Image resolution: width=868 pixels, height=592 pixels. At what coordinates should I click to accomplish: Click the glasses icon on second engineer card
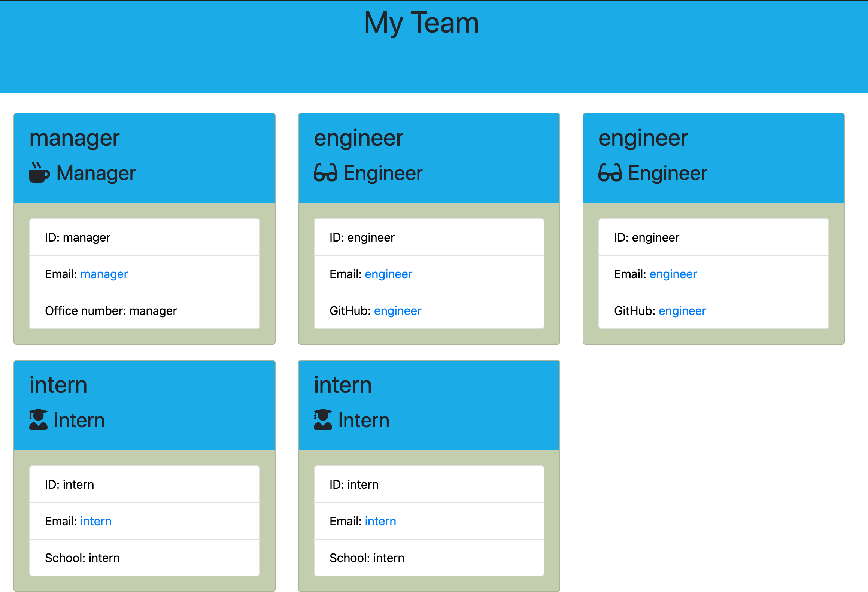click(x=610, y=173)
